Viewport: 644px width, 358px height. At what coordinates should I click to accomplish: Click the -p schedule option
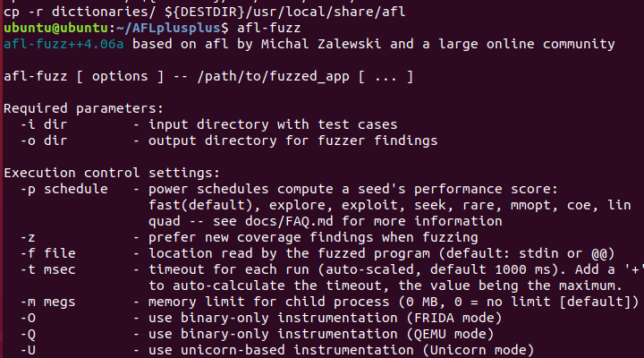(x=64, y=189)
